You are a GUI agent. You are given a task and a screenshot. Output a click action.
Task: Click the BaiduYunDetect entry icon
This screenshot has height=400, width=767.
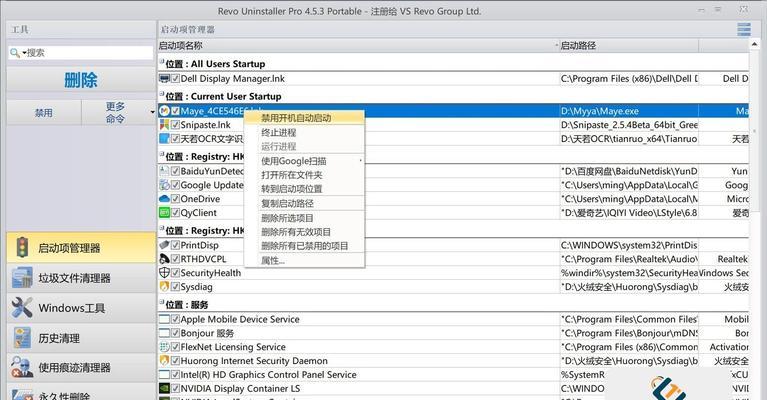pyautogui.click(x=164, y=171)
